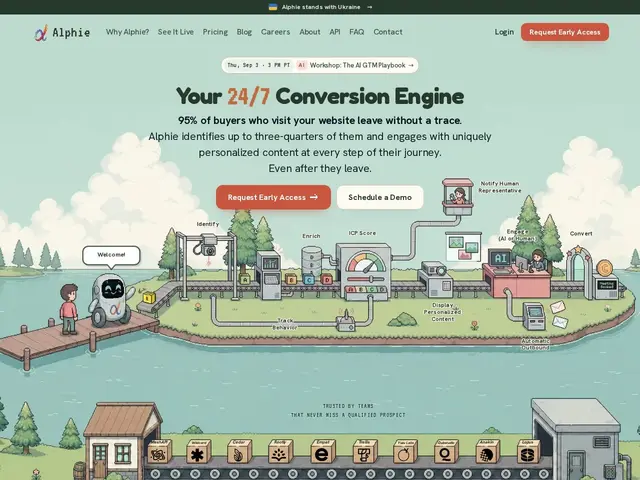The width and height of the screenshot is (640, 480).
Task: Open the Workshop: The AI GTM Playbook announcement
Action: (x=320, y=65)
